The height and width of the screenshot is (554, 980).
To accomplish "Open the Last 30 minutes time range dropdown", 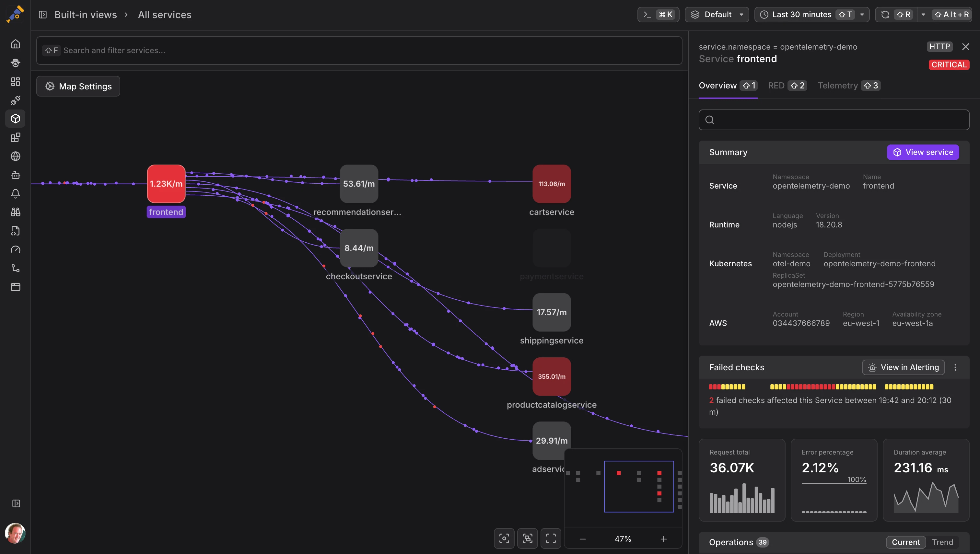I will [x=812, y=15].
